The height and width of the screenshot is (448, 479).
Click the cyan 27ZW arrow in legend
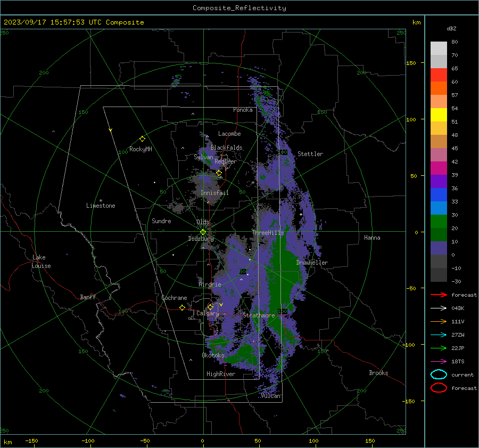pos(439,335)
